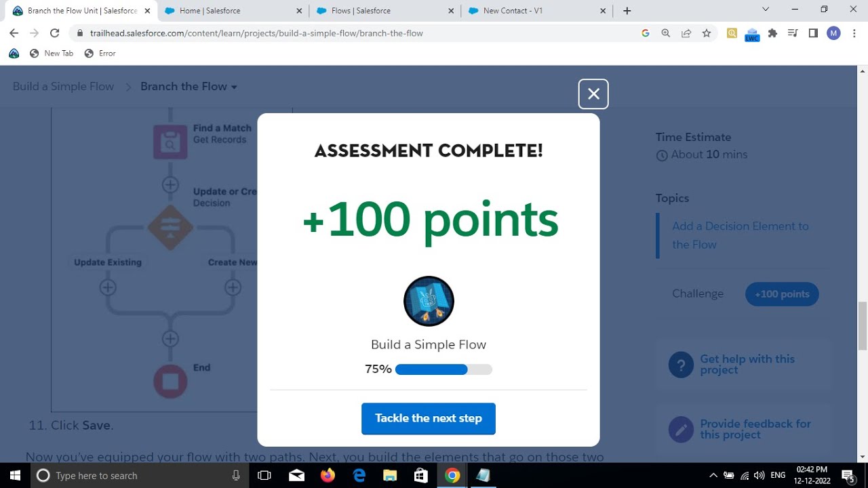Click the Build a Simple Flow badge icon
Viewport: 868px width, 488px height.
tap(429, 301)
